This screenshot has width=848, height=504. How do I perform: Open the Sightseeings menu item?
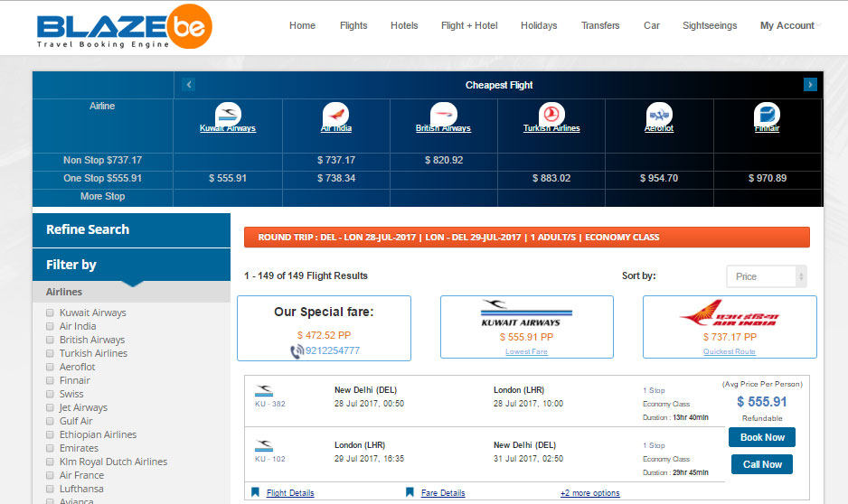click(710, 25)
